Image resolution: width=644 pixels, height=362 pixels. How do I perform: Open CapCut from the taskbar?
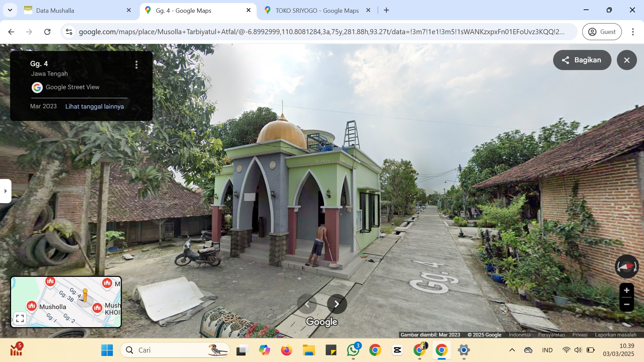(397, 350)
